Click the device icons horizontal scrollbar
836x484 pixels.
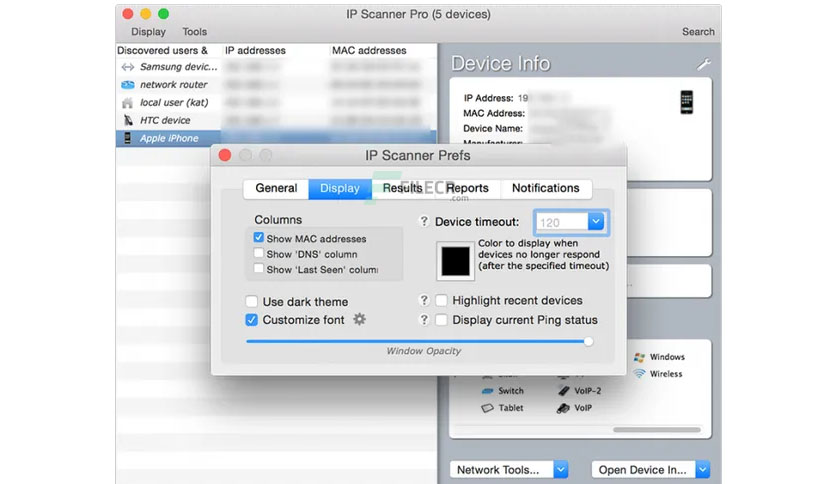click(x=656, y=430)
